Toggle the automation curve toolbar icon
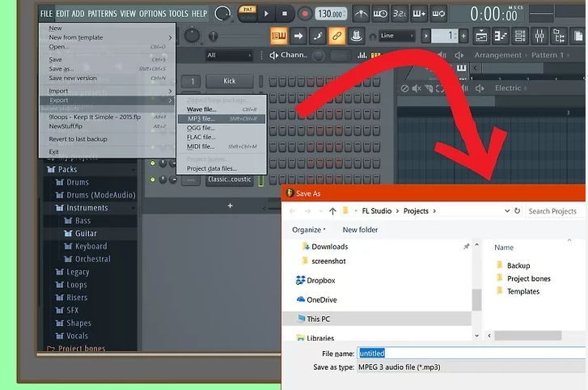Screen dimensions: 588x390 point(318,36)
